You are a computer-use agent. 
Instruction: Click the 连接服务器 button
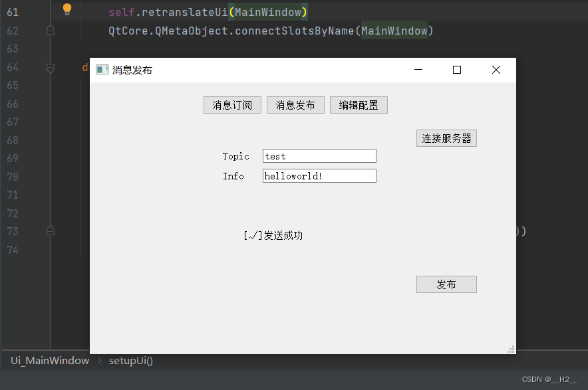[x=446, y=138]
